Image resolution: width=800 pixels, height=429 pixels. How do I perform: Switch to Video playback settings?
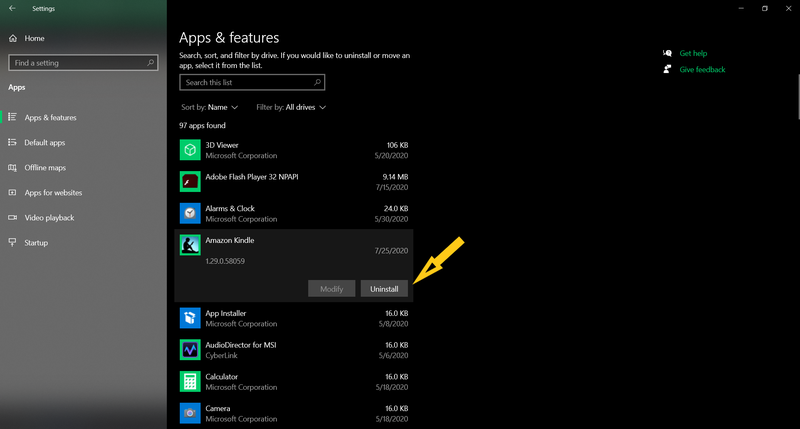[49, 218]
